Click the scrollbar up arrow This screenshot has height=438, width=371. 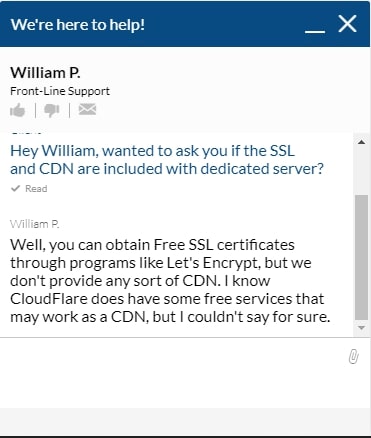click(361, 142)
